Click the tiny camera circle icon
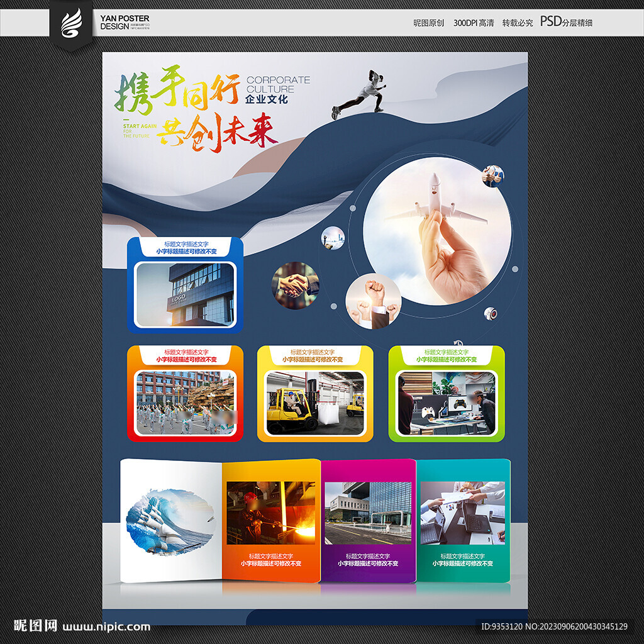This screenshot has width=644, height=644. 491,313
